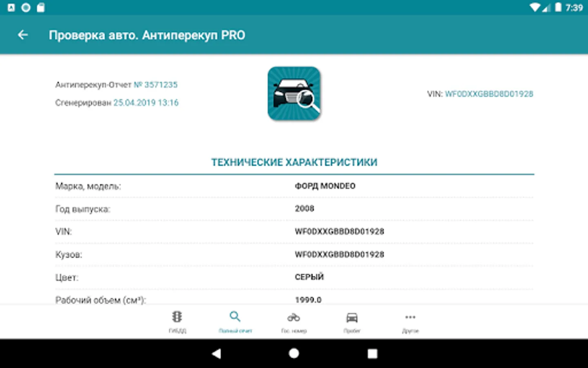This screenshot has width=588, height=368.
Task: Select the Полный отчет magnifier tab
Action: tap(235, 322)
